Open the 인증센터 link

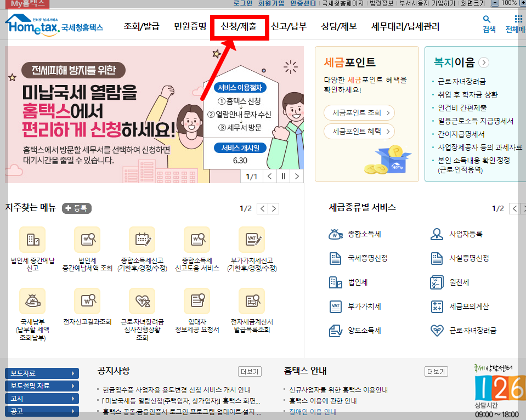(x=303, y=3)
